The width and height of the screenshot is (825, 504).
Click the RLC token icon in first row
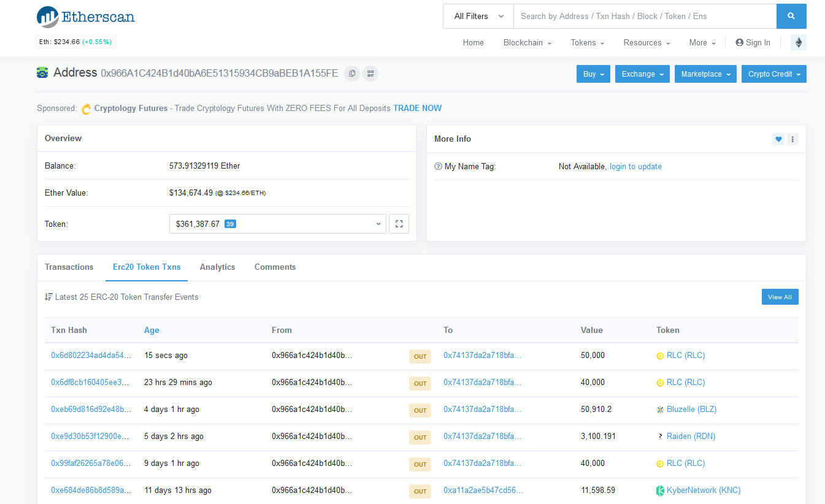pos(661,356)
